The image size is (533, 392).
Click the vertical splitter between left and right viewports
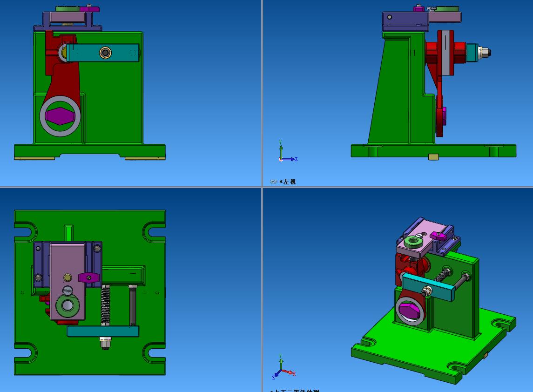(262, 93)
